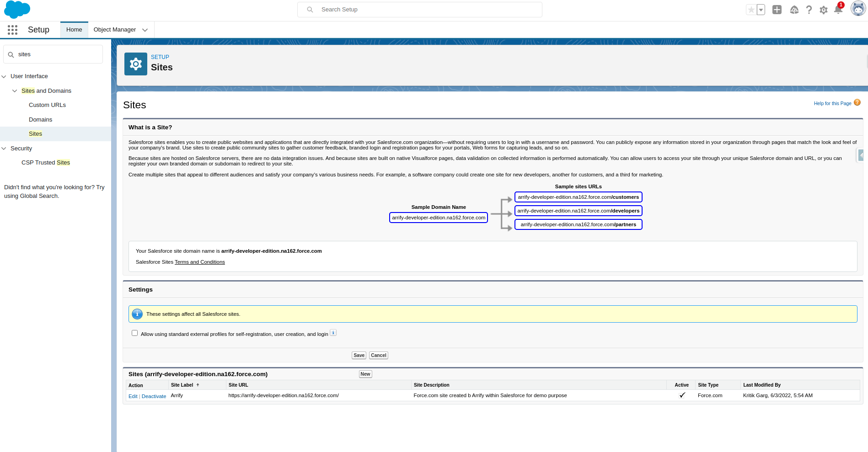The width and height of the screenshot is (868, 452).
Task: Click the Last Modified By column header
Action: tap(762, 385)
